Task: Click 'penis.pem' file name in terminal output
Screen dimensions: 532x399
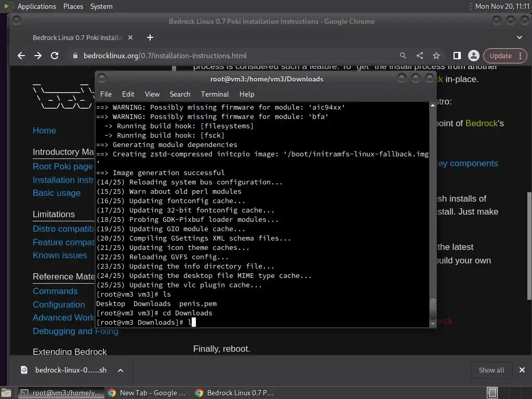Action: tap(198, 303)
